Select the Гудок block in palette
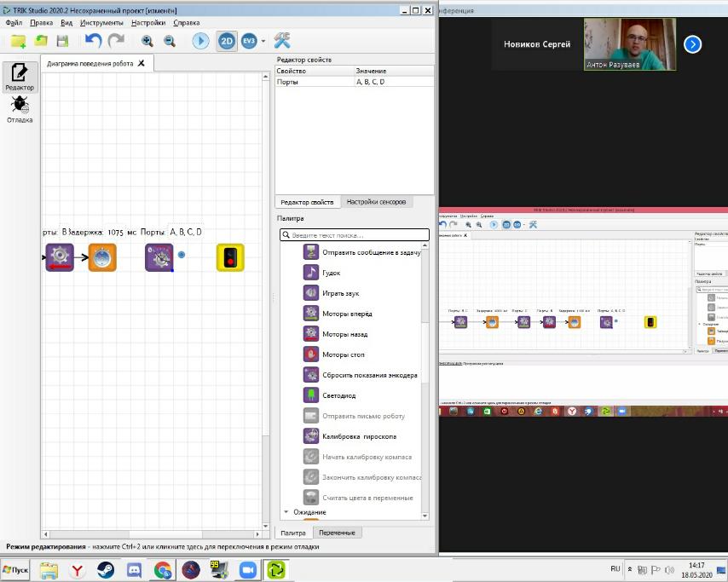 tap(331, 273)
